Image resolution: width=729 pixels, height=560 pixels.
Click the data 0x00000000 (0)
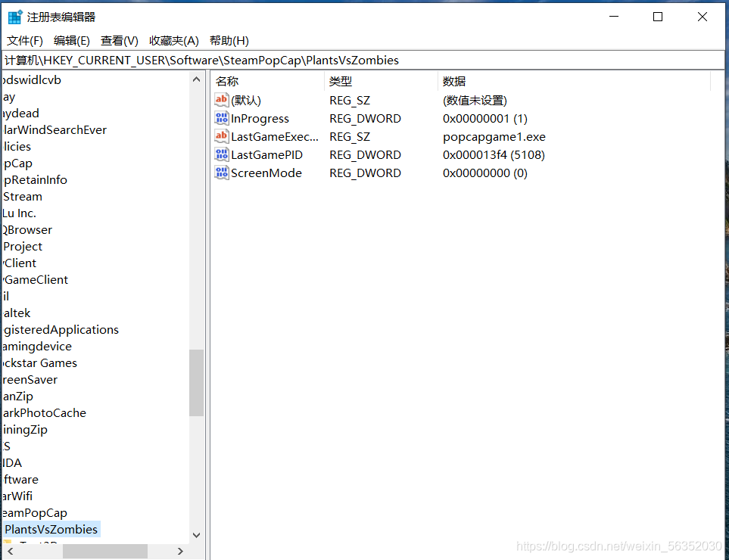(485, 173)
